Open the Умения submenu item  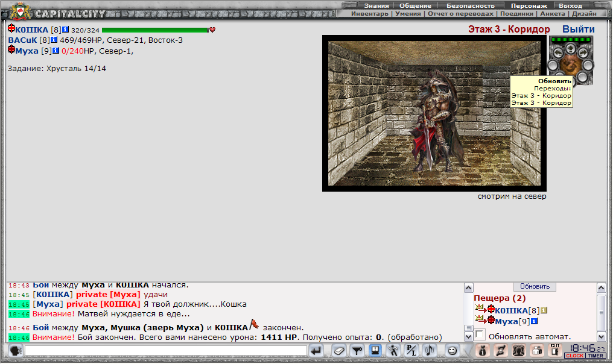pos(408,13)
